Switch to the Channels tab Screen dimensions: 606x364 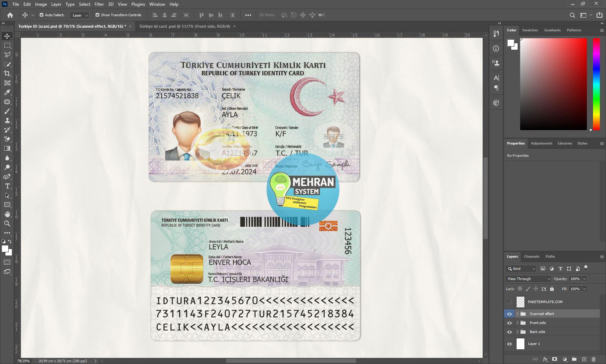[531, 257]
